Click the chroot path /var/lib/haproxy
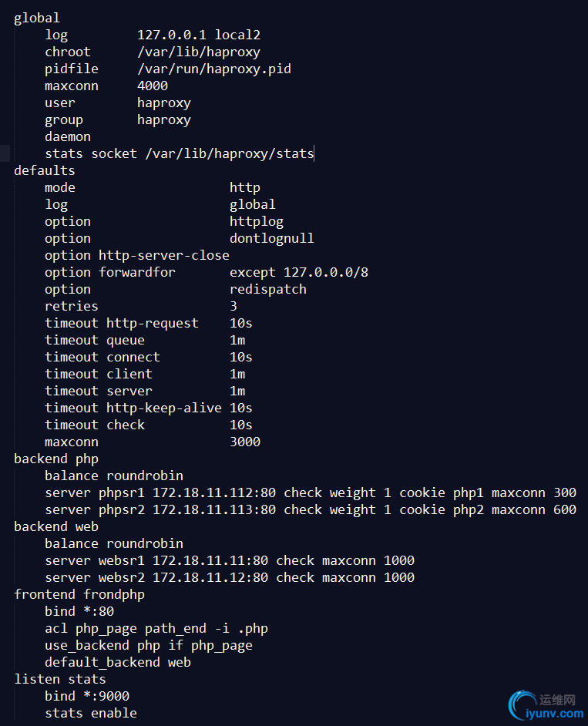Screen dimensions: 588x726 click(198, 52)
